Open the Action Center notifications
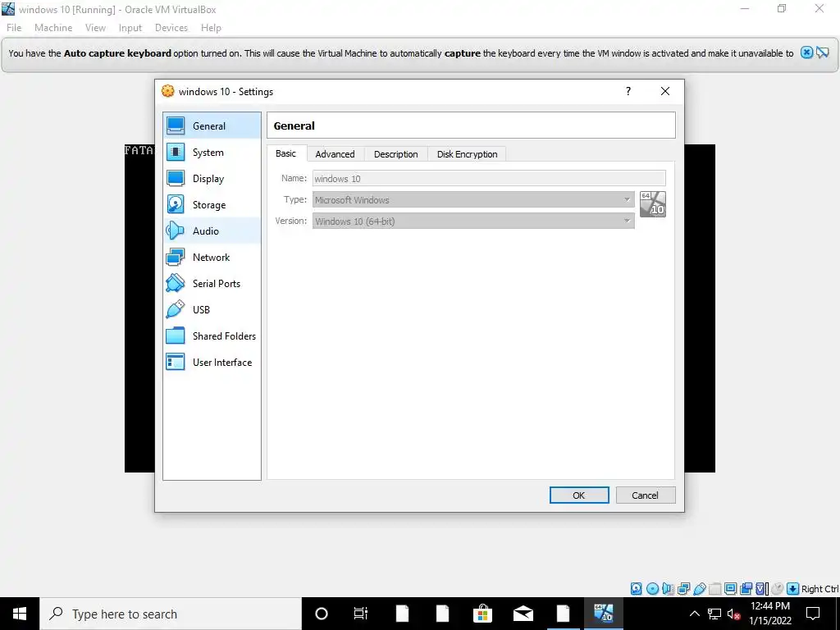The width and height of the screenshot is (840, 630). tap(813, 614)
